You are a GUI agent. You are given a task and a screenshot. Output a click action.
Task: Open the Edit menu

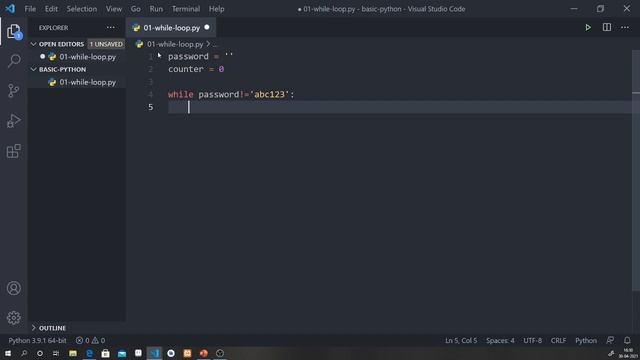[51, 9]
